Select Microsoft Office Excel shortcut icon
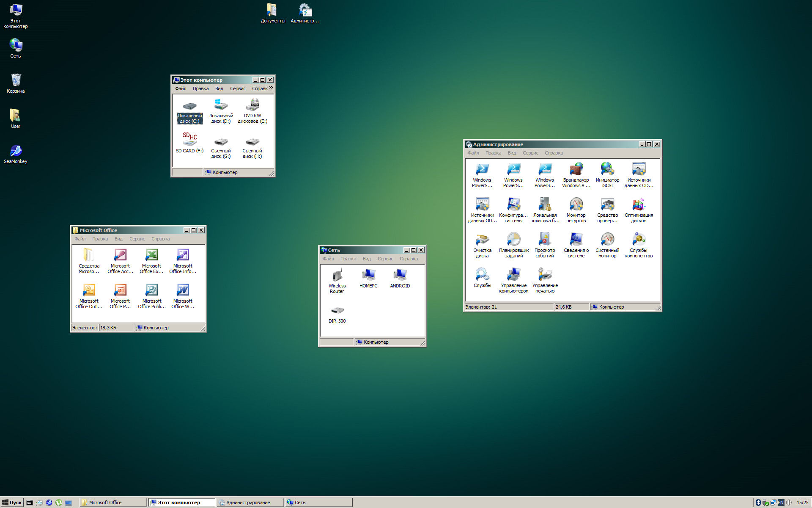Screen dimensions: 812x508 pyautogui.click(x=151, y=255)
